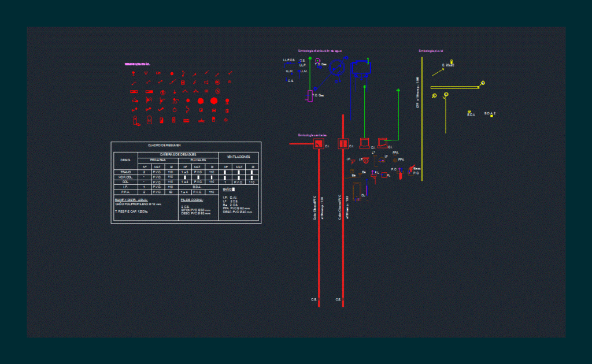Click the CUADRO DE RESUMEN title
Viewport: 592px width, 364px height.
point(164,145)
